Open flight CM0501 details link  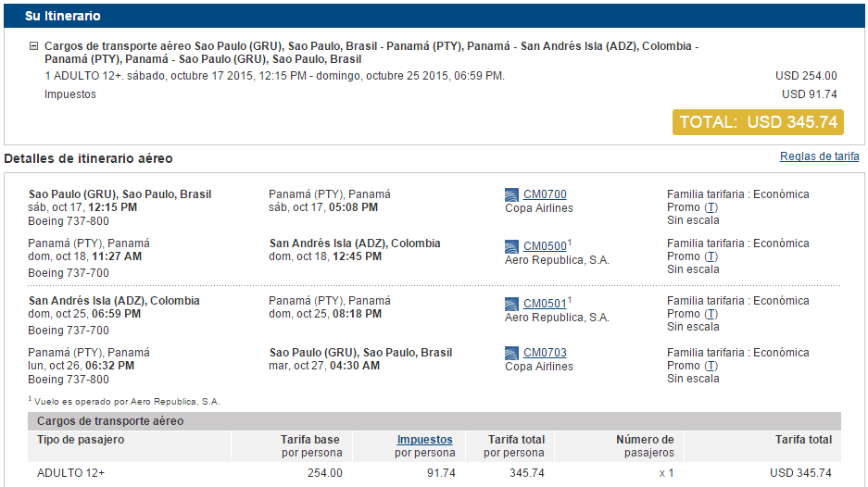pos(545,304)
